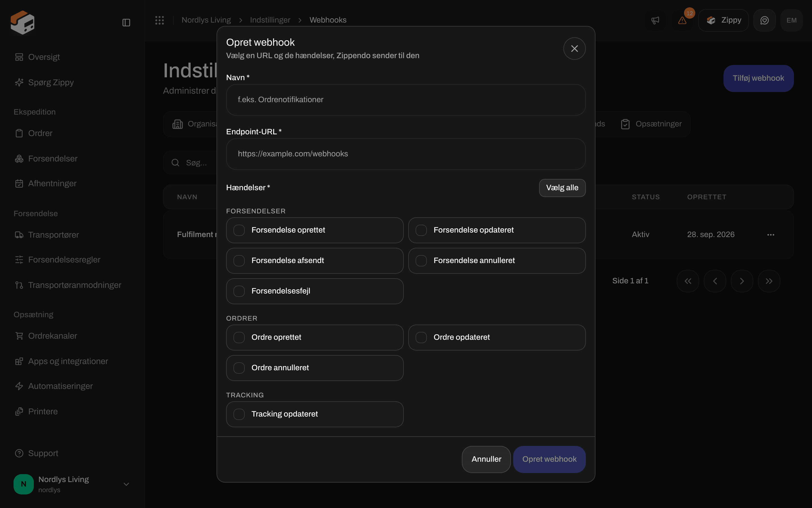This screenshot has width=812, height=508.
Task: Go to the previous page arrow
Action: coord(715,281)
